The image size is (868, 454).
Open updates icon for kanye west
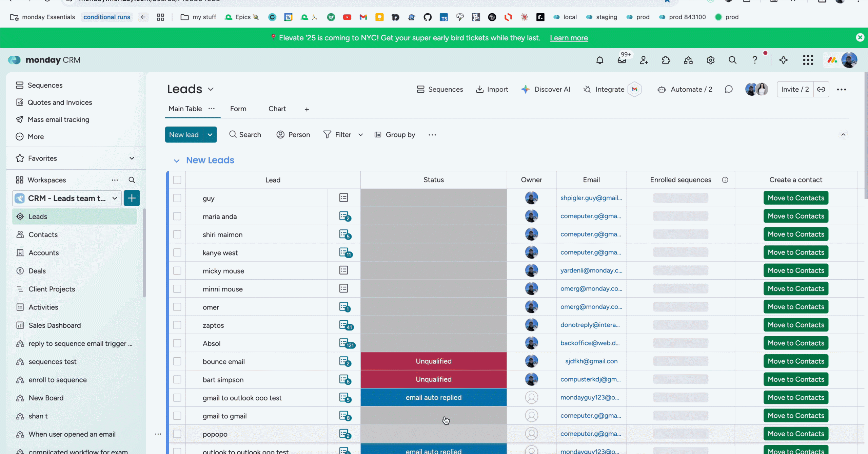click(x=345, y=252)
